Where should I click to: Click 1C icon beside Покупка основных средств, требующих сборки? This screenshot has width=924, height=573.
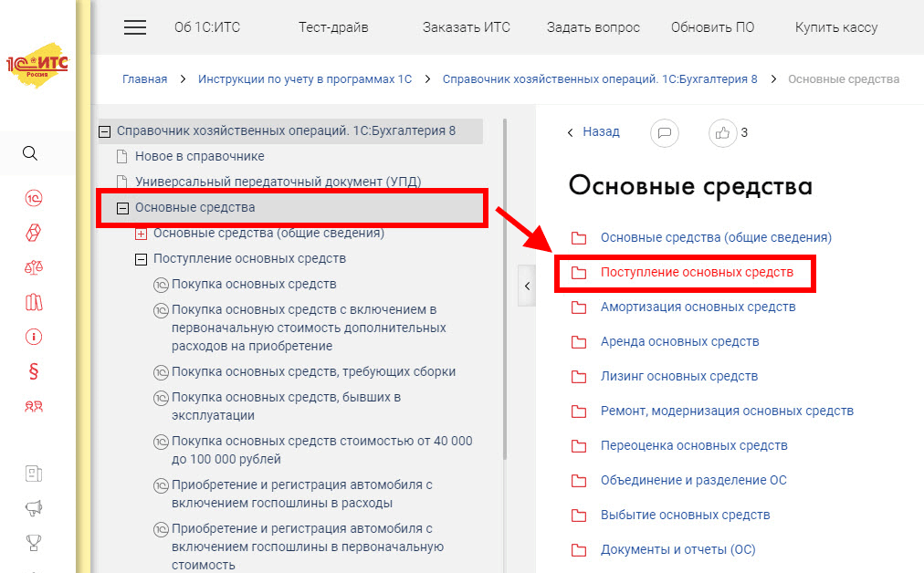[x=161, y=373]
